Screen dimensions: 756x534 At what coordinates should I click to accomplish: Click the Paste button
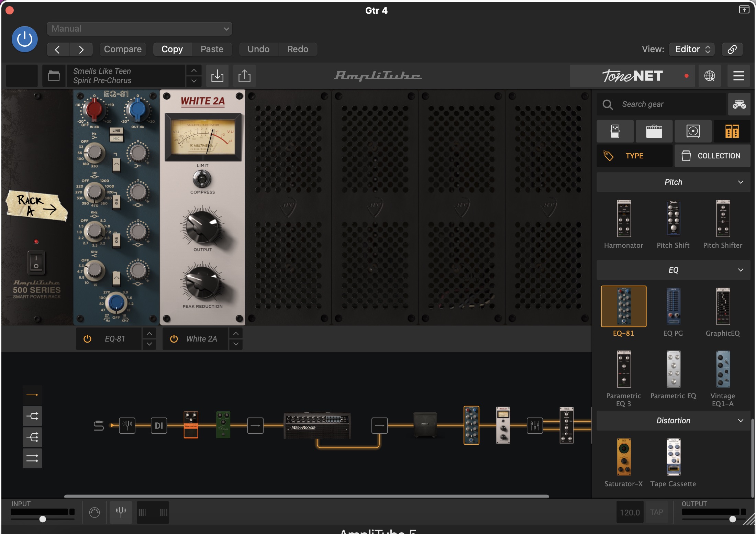[212, 49]
